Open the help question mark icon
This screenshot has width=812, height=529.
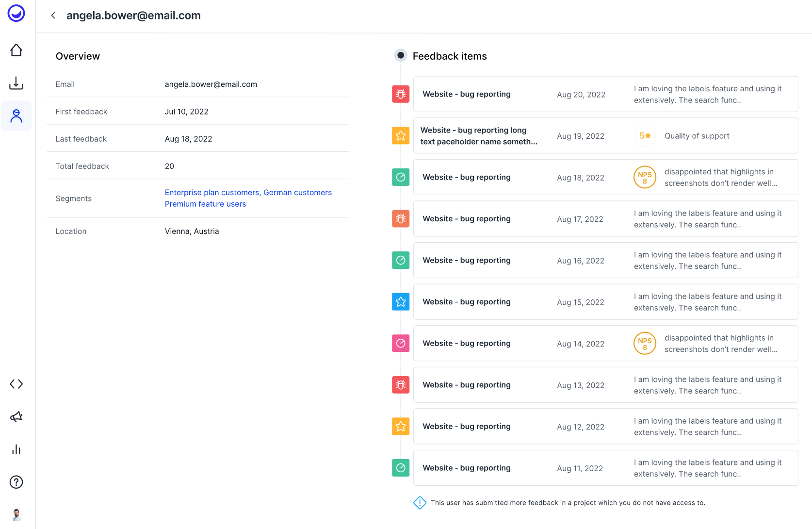pos(16,482)
